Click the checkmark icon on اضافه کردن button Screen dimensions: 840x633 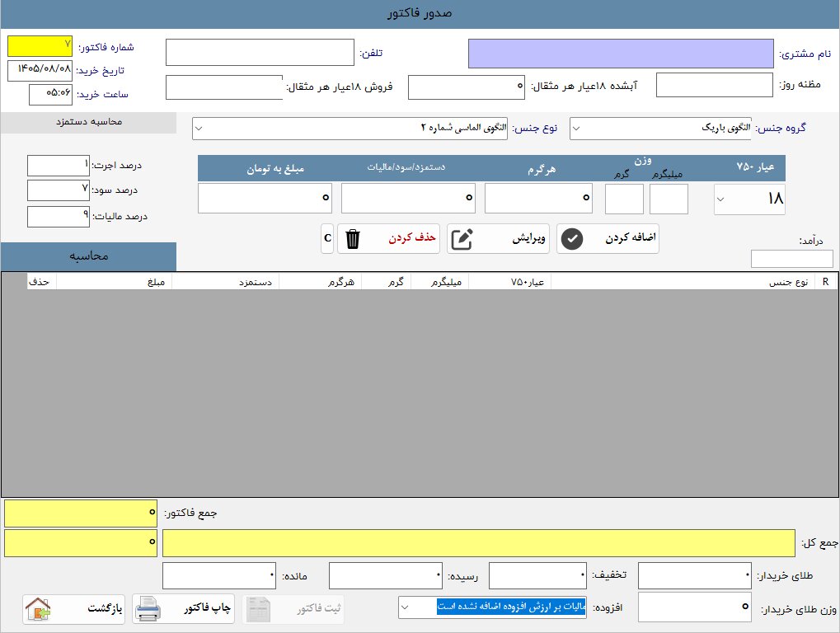pyautogui.click(x=571, y=239)
